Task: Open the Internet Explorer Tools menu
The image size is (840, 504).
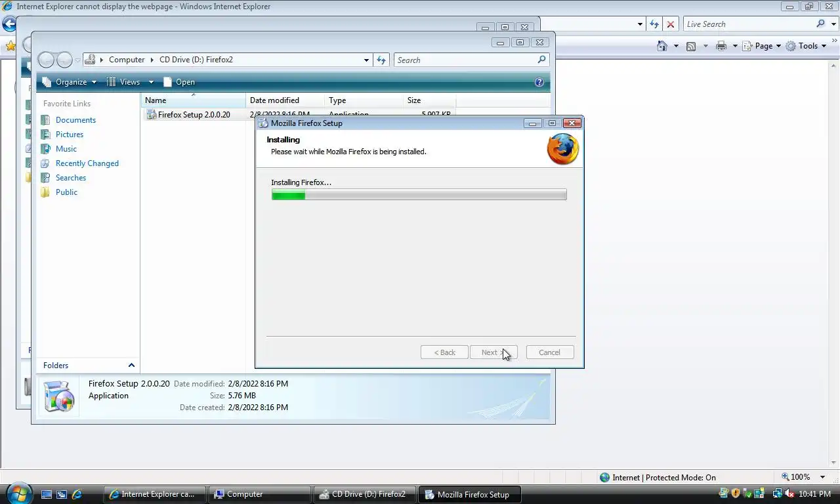Action: 807,46
